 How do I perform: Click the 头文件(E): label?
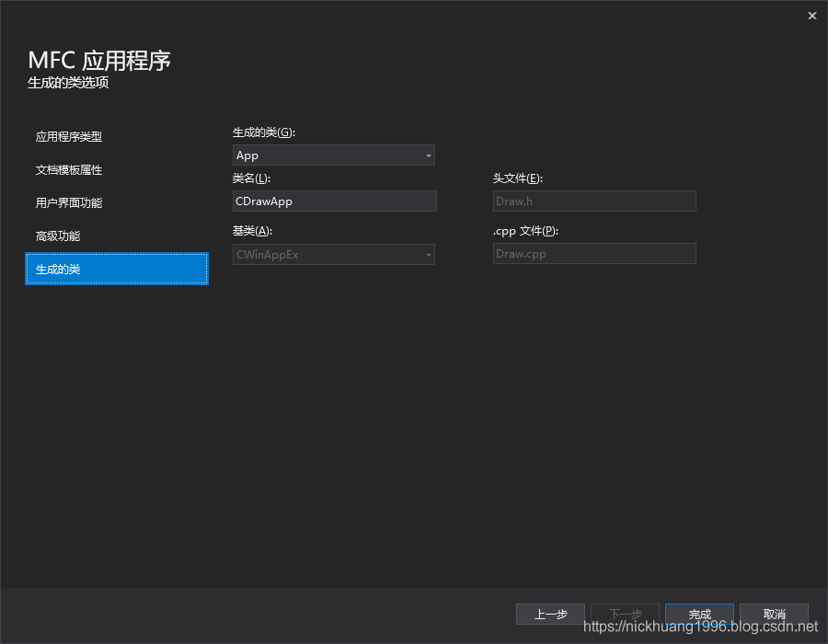point(517,178)
